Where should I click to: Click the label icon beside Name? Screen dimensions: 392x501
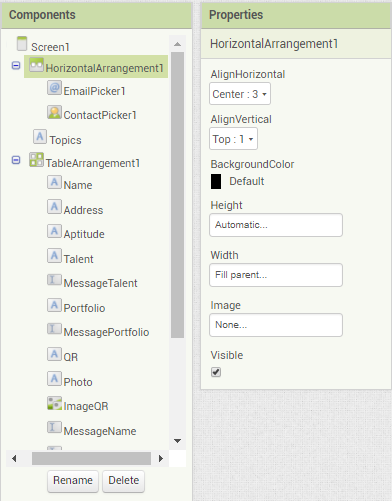point(54,182)
